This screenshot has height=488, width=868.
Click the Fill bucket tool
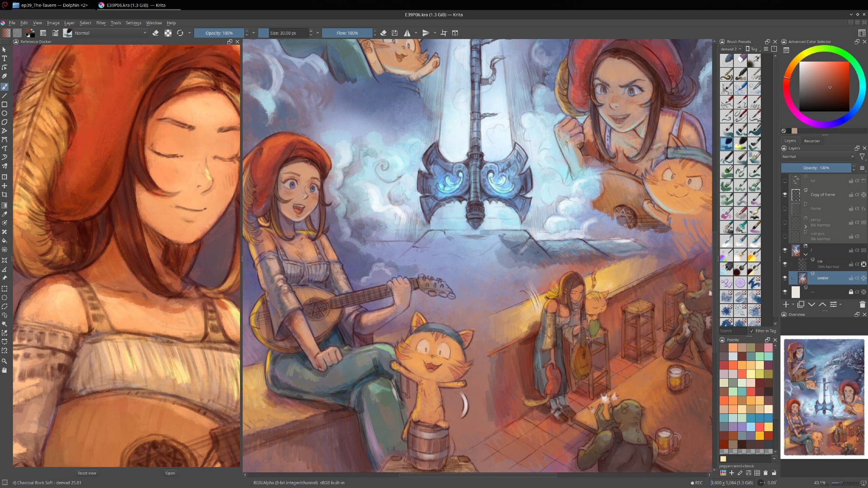pos(4,240)
